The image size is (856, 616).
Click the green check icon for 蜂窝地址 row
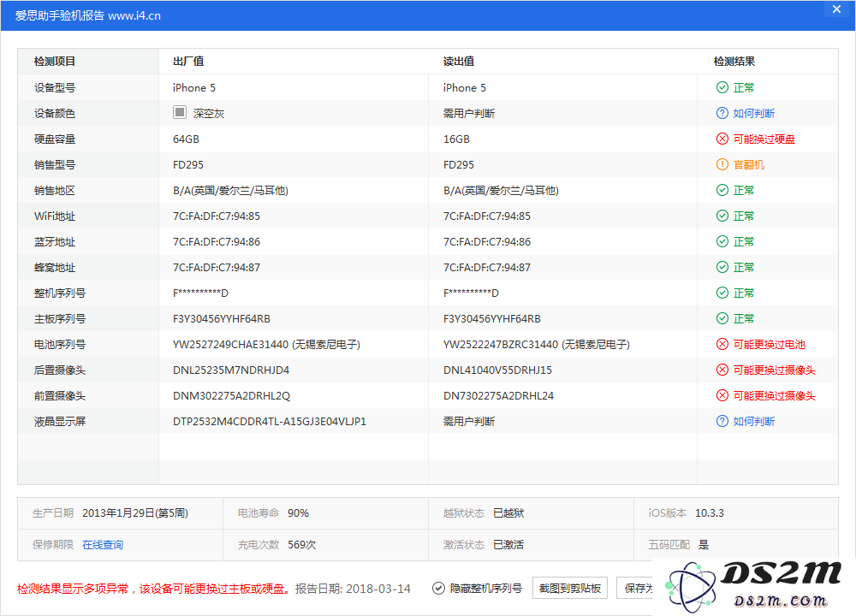722,267
